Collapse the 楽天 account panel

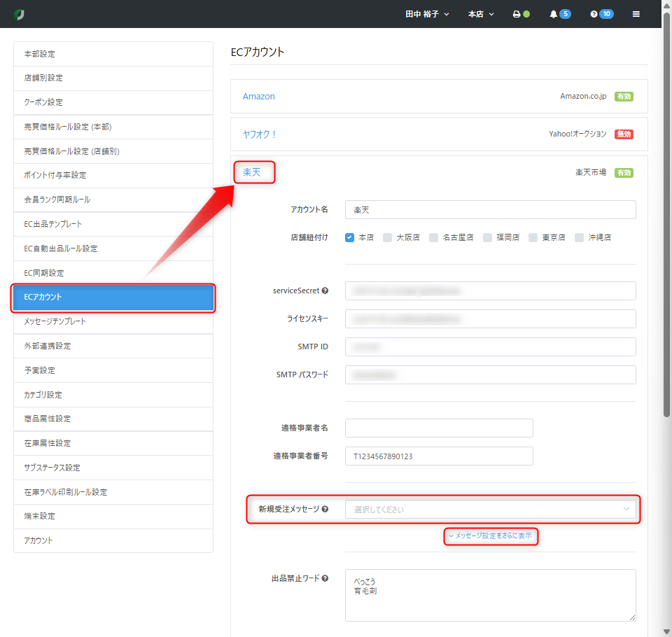tap(251, 172)
